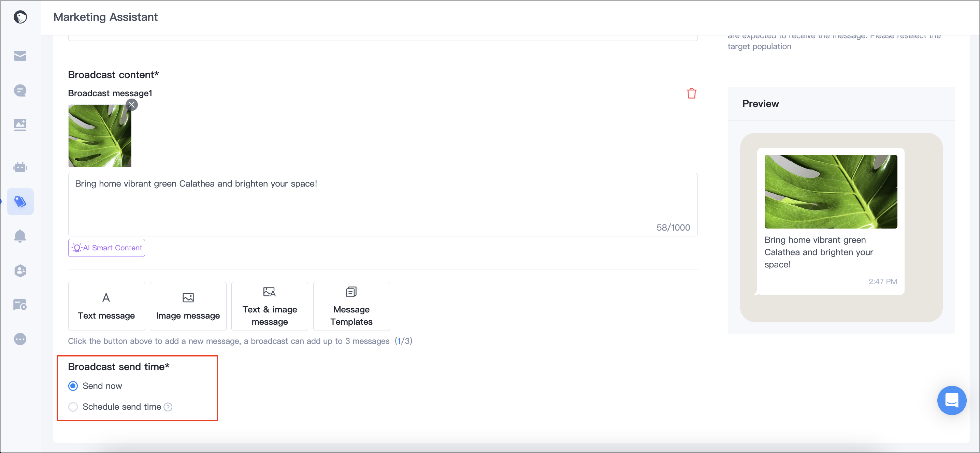980x453 pixels.
Task: Click the 58/1000 character counter
Action: (673, 228)
